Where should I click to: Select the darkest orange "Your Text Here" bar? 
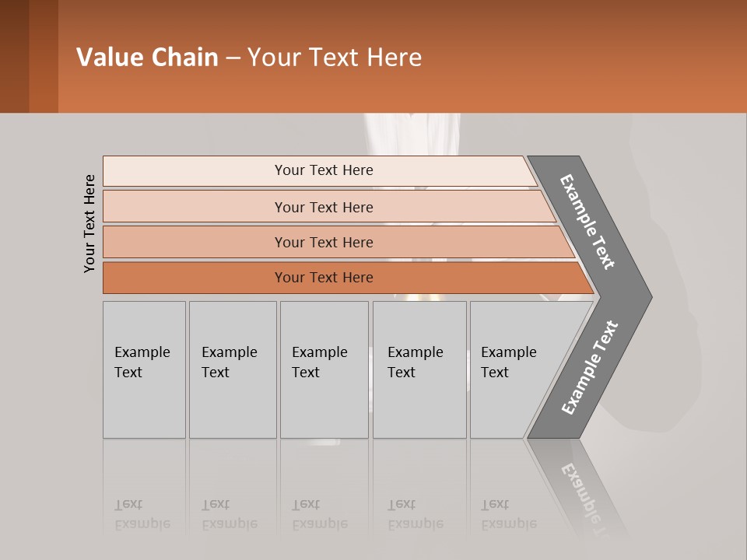coord(324,278)
